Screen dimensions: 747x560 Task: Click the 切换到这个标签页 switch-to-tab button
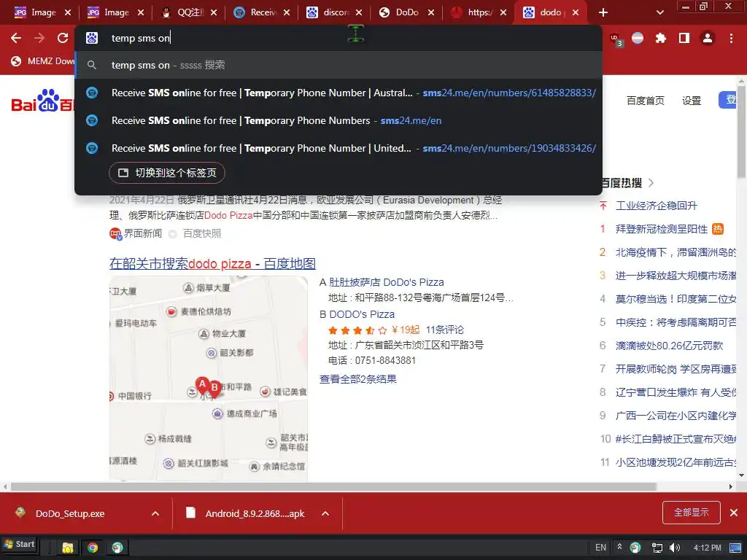point(167,173)
